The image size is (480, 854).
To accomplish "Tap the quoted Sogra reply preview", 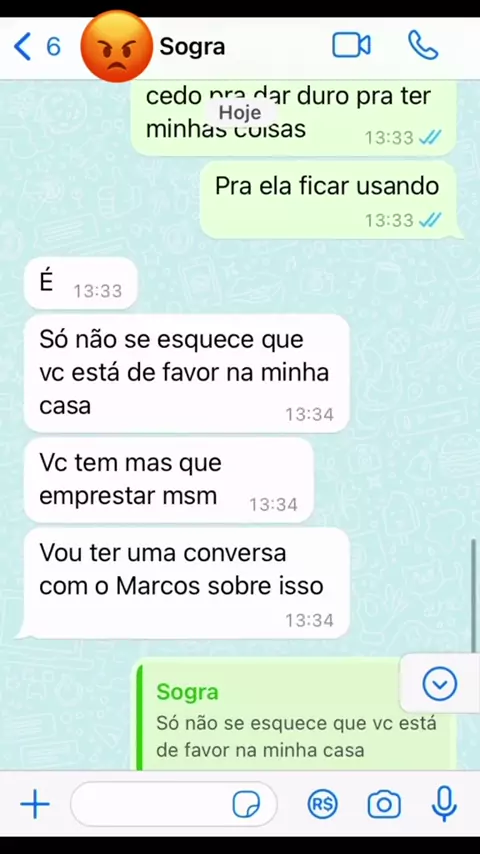I will (296, 717).
